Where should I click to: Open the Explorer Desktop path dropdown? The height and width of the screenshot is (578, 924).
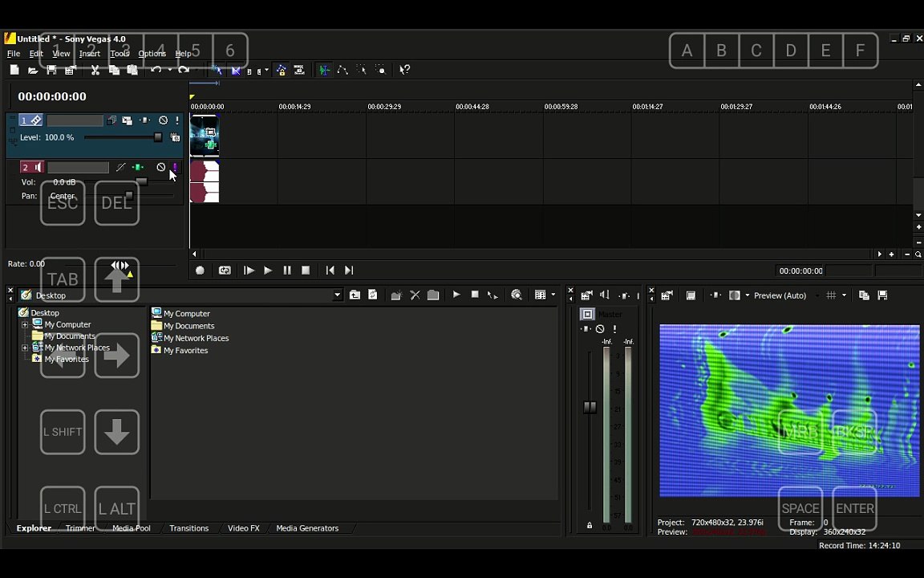tap(337, 295)
